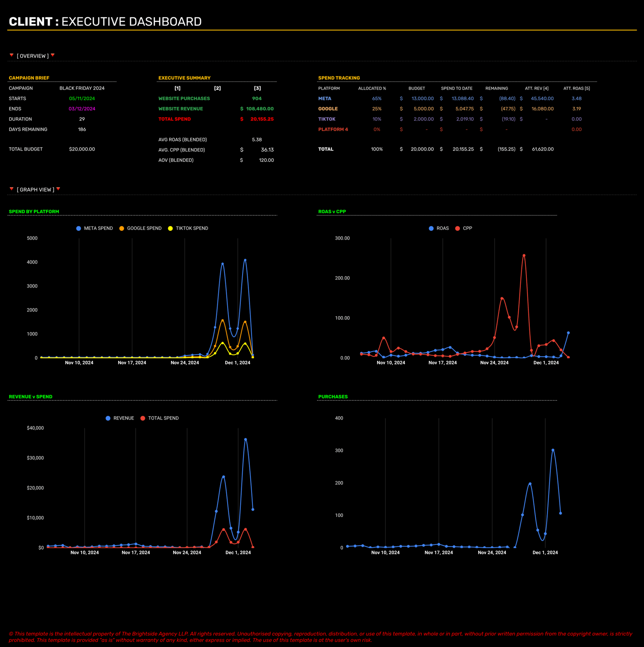Click the TIKTOK platform row label
Screen dimensions: 644x647
tap(327, 119)
